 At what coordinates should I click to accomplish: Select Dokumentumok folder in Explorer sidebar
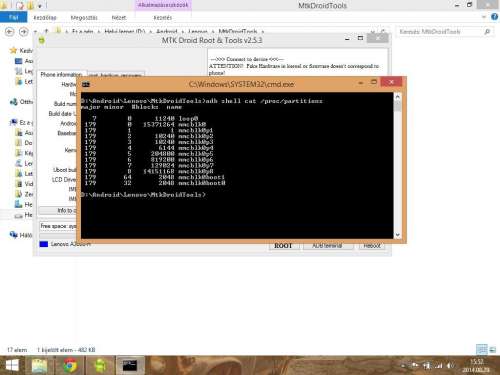click(x=24, y=143)
